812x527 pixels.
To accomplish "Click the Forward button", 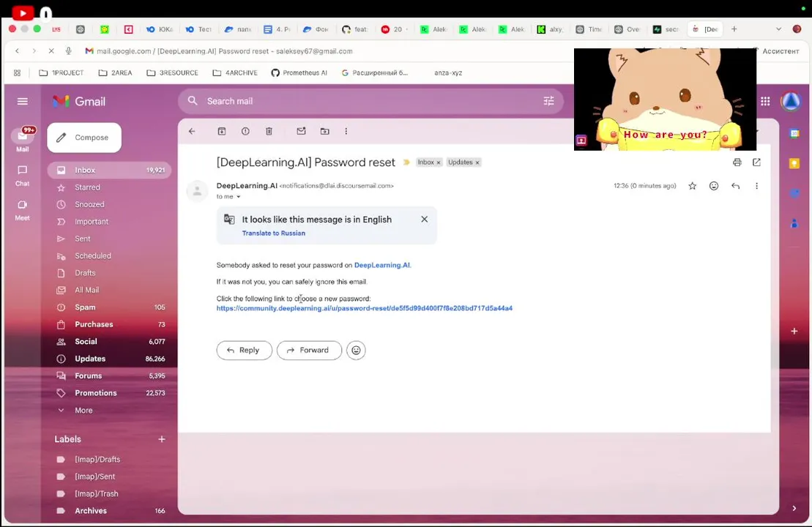I will (309, 351).
